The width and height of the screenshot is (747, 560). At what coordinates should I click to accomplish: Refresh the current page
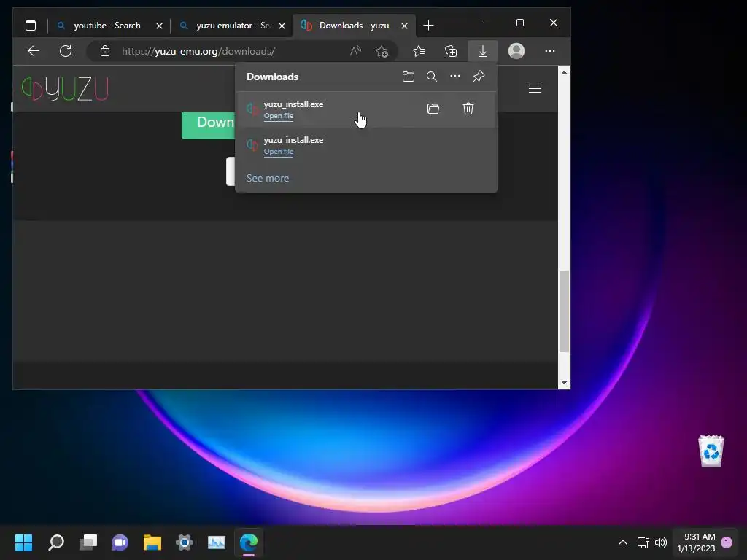(66, 51)
